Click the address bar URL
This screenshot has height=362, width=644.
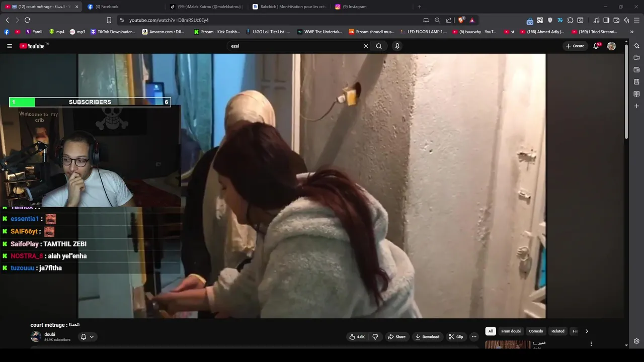(169, 20)
